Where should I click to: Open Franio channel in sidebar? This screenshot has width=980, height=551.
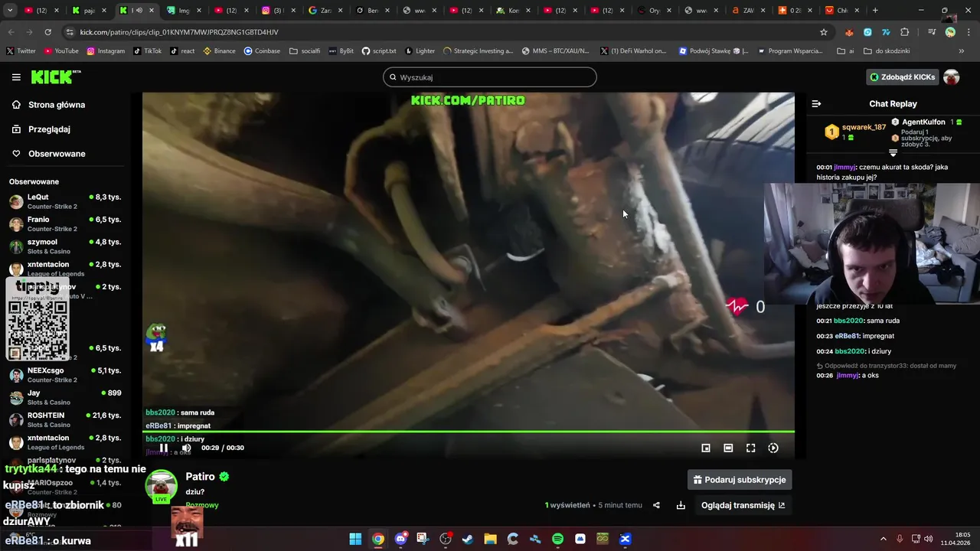coord(65,223)
